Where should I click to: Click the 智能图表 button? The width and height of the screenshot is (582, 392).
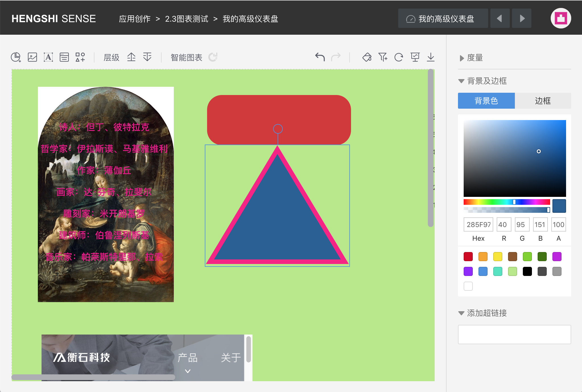pyautogui.click(x=186, y=57)
